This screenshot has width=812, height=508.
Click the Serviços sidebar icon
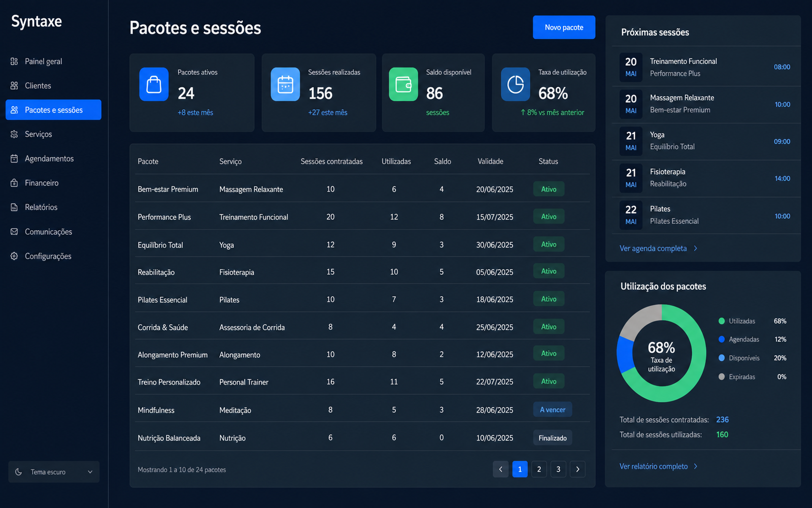pyautogui.click(x=14, y=135)
